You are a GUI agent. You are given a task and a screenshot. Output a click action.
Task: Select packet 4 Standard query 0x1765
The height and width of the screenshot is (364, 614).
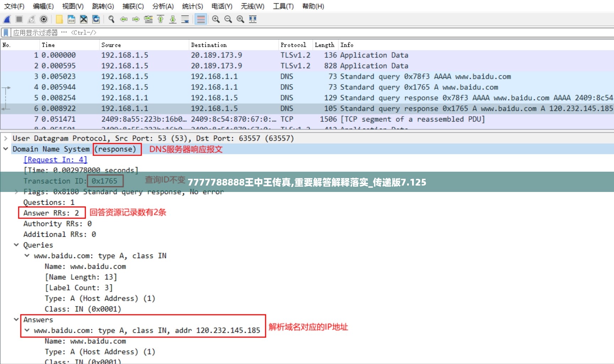coord(307,87)
